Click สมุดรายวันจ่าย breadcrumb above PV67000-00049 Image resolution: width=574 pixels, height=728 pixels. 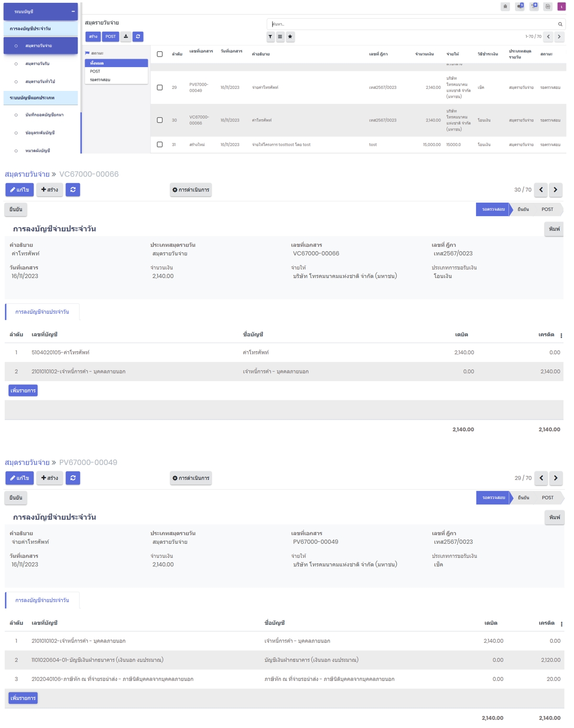pos(27,463)
